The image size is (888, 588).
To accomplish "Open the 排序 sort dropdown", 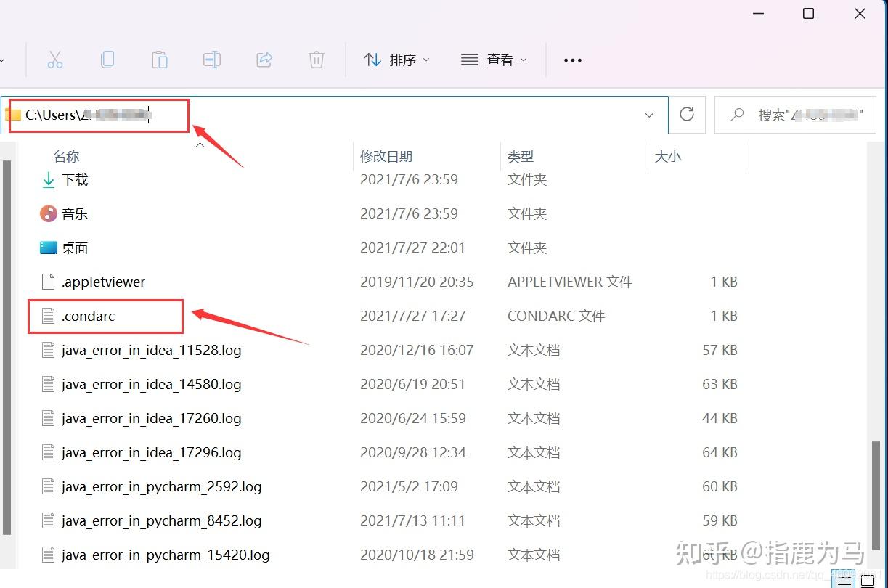I will pyautogui.click(x=399, y=60).
